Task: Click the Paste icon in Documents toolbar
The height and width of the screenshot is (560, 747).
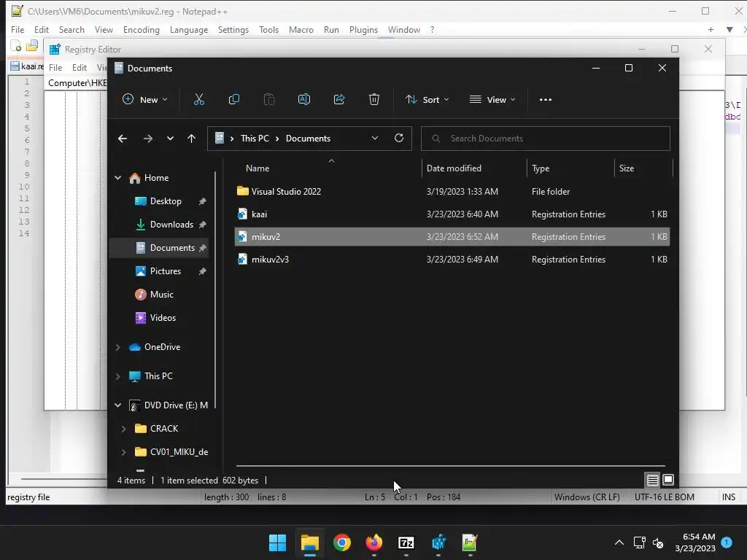Action: point(269,99)
